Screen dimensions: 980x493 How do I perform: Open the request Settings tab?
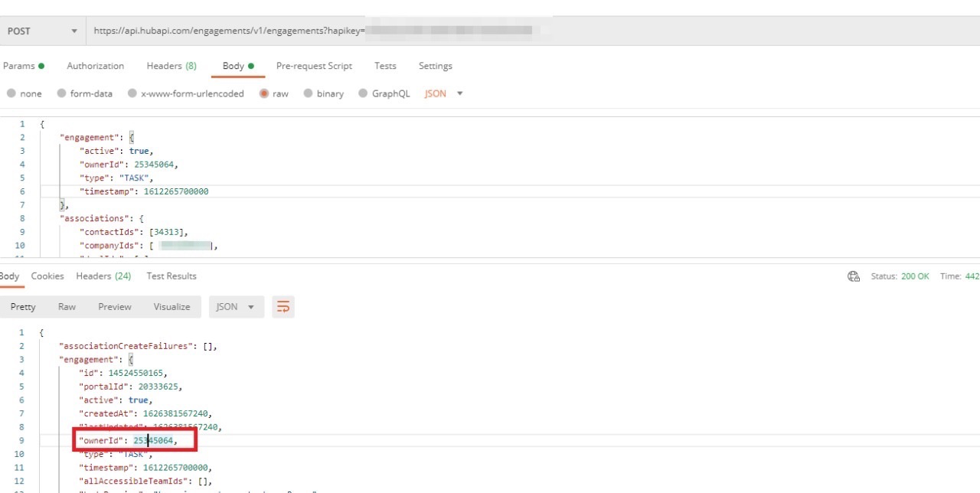(x=435, y=66)
